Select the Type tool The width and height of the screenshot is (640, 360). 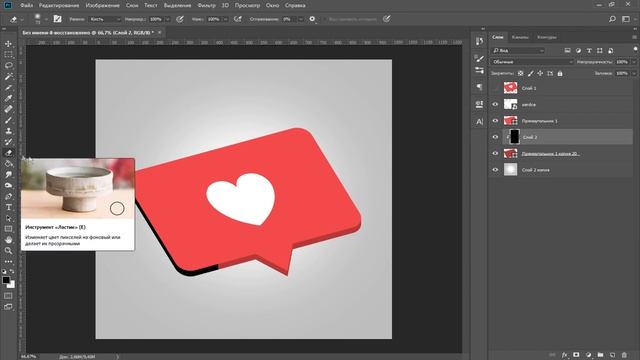[x=8, y=207]
